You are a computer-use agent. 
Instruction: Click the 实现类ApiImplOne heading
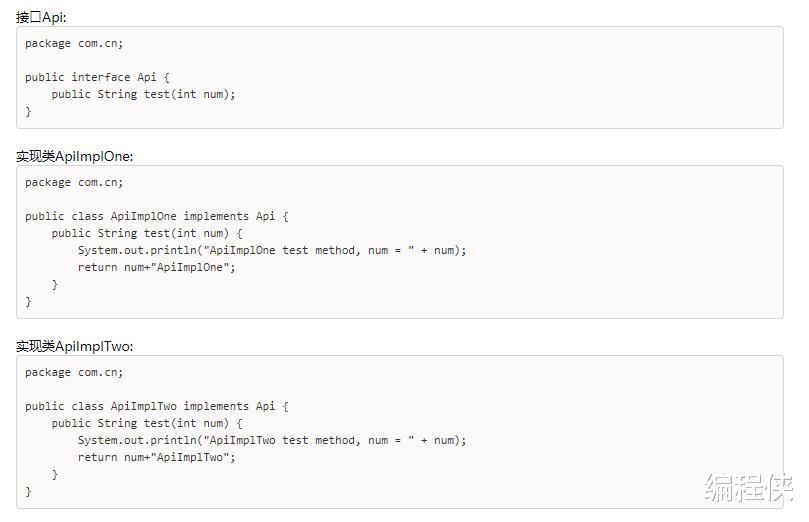[x=74, y=156]
